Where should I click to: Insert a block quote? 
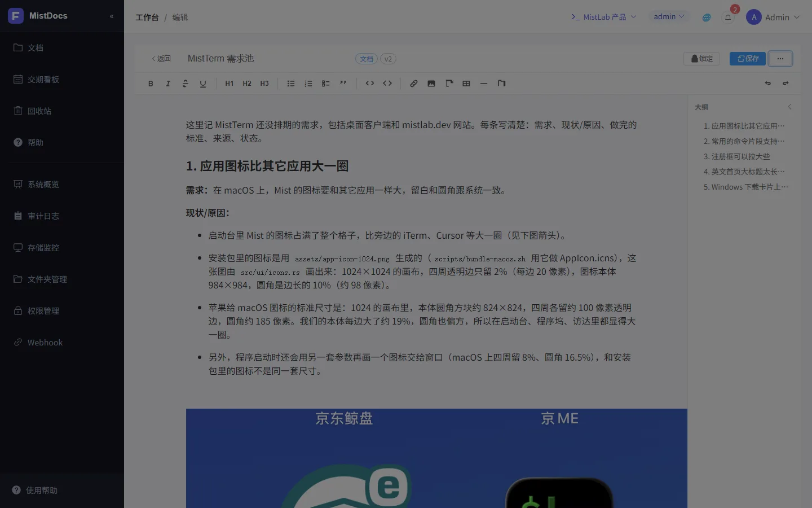coord(343,84)
